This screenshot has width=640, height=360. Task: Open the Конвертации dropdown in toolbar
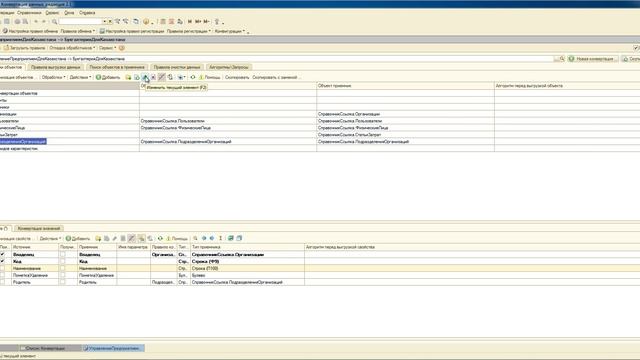[x=230, y=31]
